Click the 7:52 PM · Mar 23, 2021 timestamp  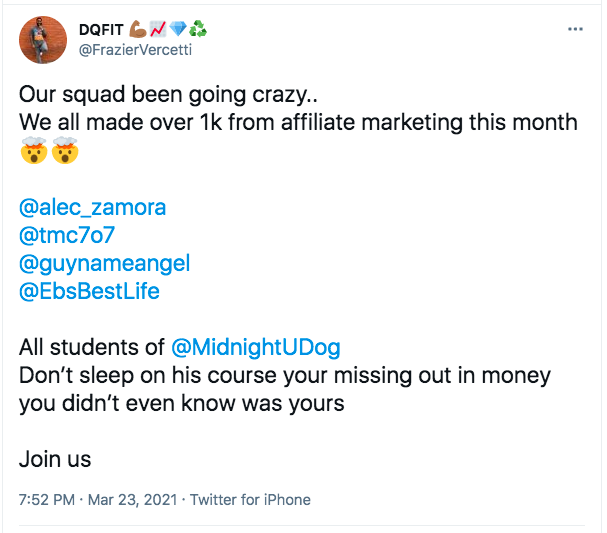click(x=99, y=499)
